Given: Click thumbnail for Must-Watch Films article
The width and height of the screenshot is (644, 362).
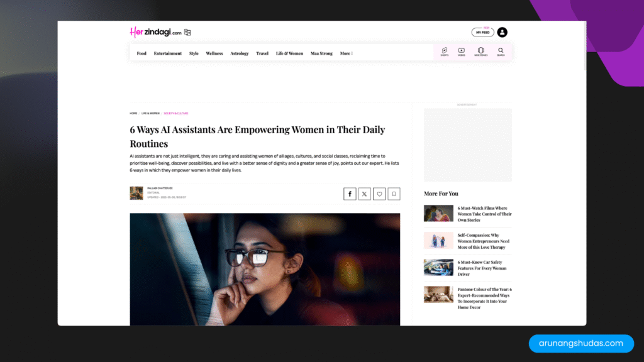Looking at the screenshot, I should tap(438, 214).
